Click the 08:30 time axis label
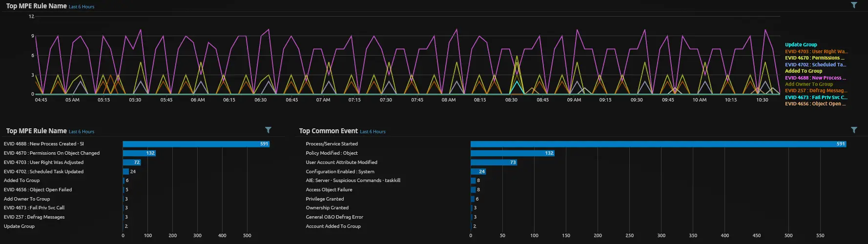Image resolution: width=868 pixels, height=244 pixels. point(511,100)
